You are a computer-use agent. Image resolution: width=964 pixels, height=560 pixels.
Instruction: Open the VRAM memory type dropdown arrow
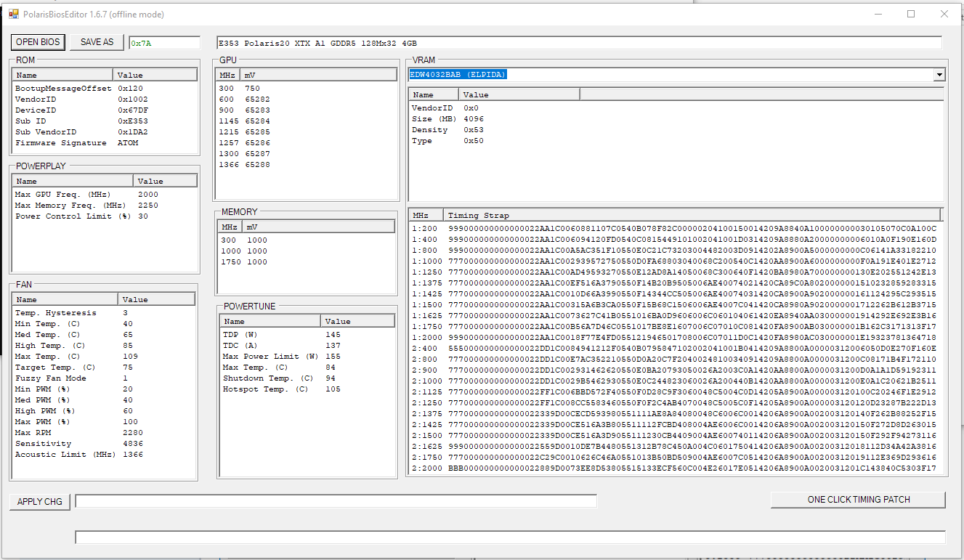(939, 75)
